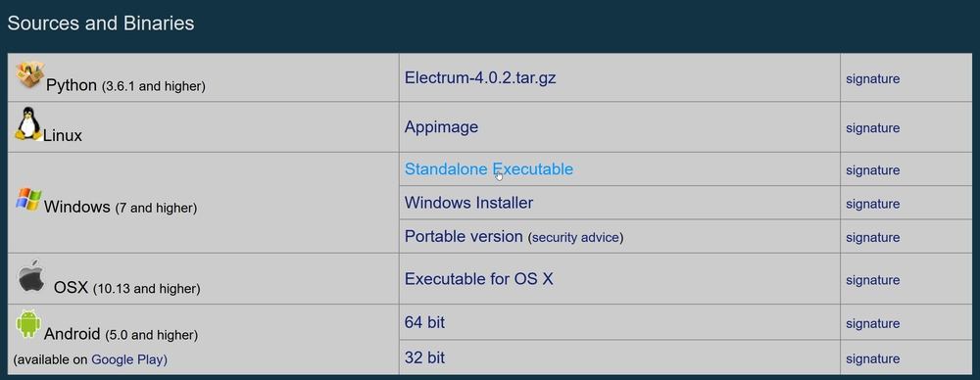
Task: Select the Windows Installer link
Action: pyautogui.click(x=468, y=203)
